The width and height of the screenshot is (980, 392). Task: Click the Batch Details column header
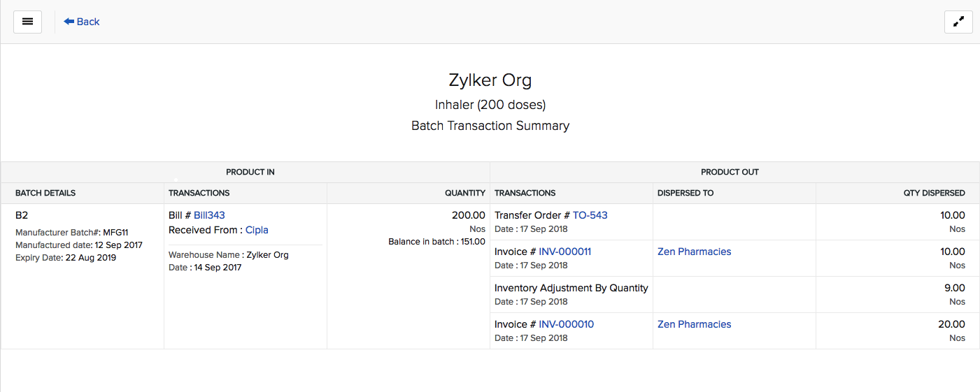tap(45, 193)
